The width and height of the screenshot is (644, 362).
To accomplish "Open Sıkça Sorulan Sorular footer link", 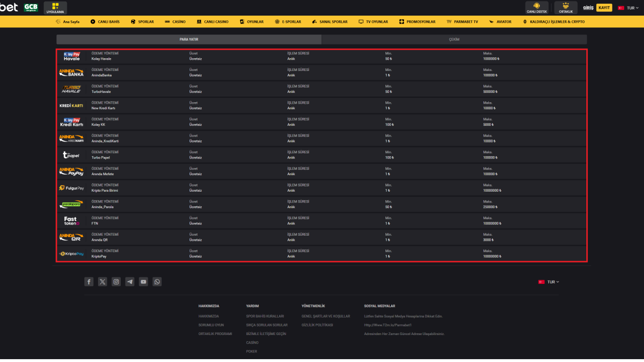I will [267, 325].
